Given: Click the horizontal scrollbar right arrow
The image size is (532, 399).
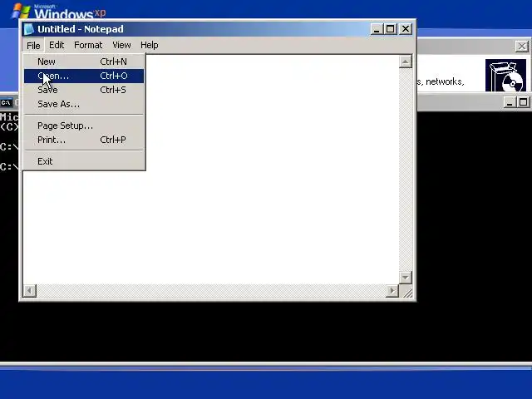Looking at the screenshot, I should click(392, 291).
